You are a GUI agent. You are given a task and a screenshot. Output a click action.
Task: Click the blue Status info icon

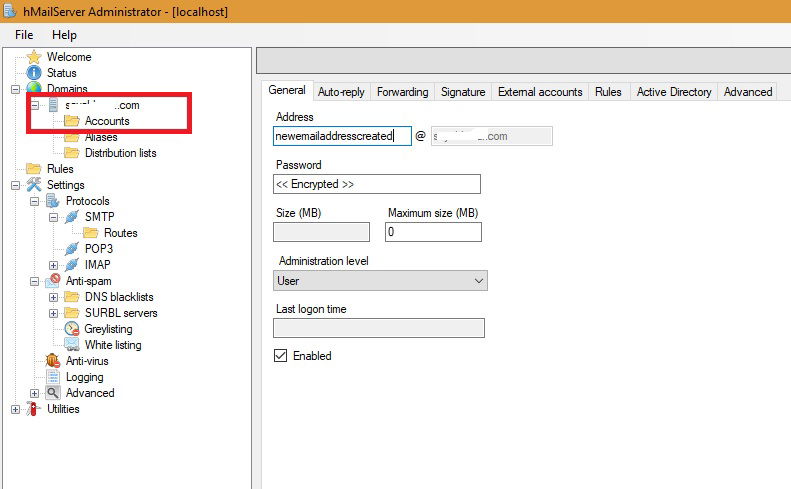pos(34,73)
